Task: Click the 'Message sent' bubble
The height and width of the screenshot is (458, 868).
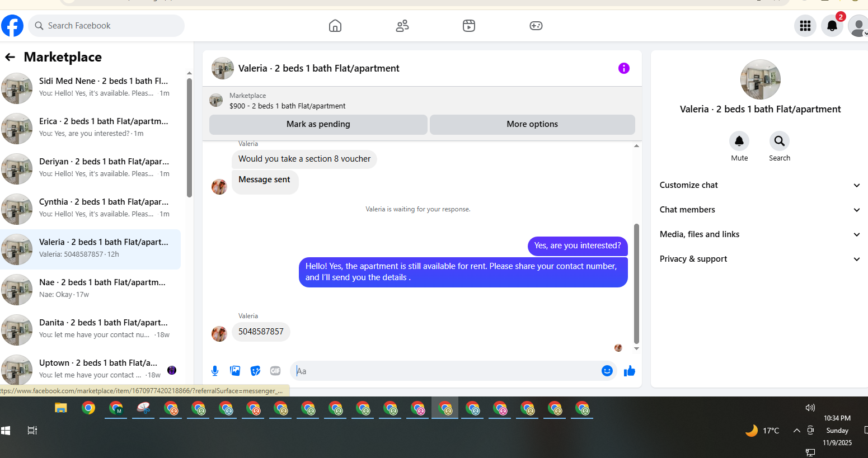Action: (265, 182)
